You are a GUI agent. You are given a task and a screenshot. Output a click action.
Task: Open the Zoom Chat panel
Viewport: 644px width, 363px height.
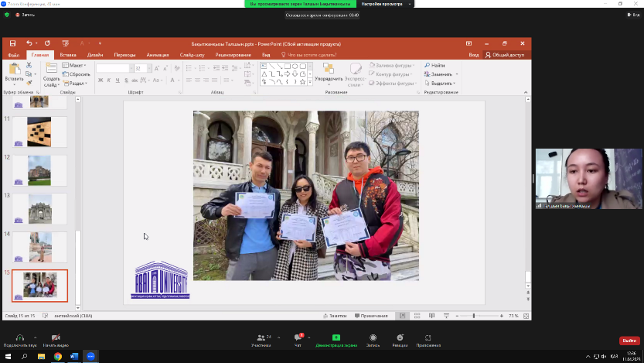pyautogui.click(x=298, y=337)
